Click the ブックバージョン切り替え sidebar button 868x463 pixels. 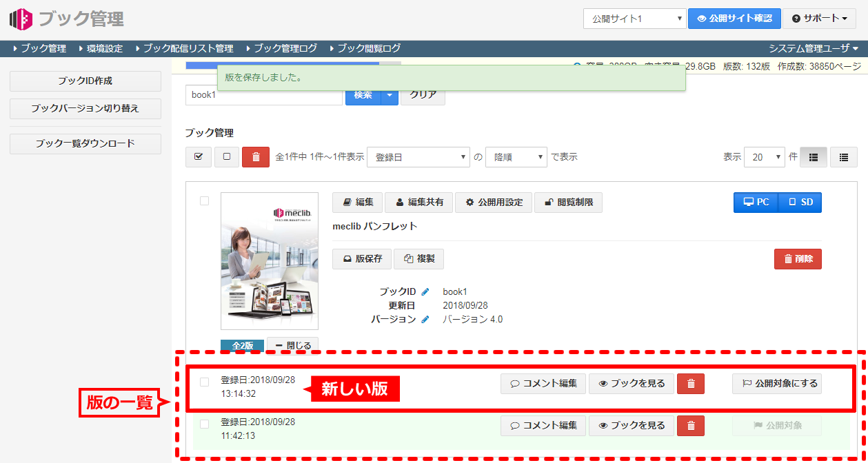tap(85, 109)
